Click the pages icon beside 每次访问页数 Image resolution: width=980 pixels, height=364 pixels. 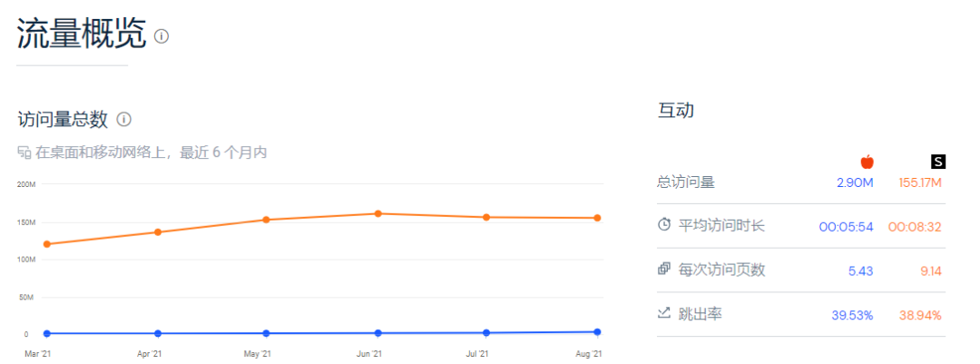tap(664, 269)
